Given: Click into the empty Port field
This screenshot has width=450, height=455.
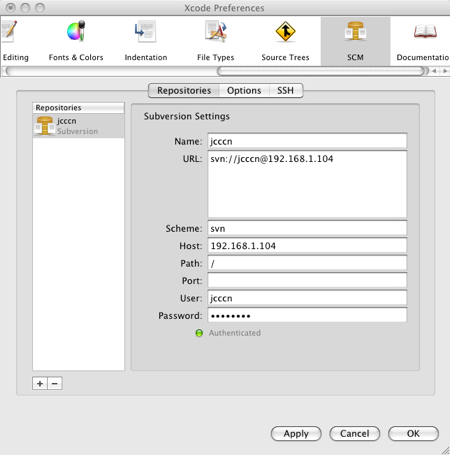Looking at the screenshot, I should point(307,281).
